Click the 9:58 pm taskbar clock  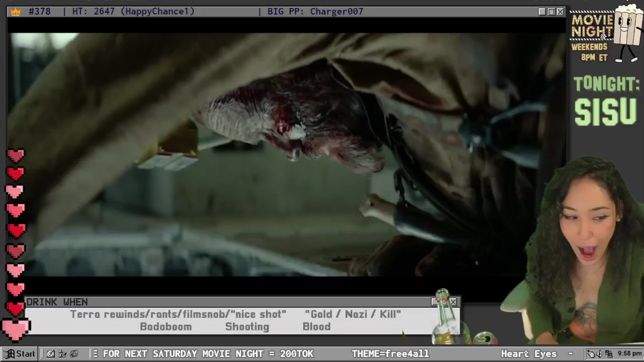pyautogui.click(x=630, y=353)
